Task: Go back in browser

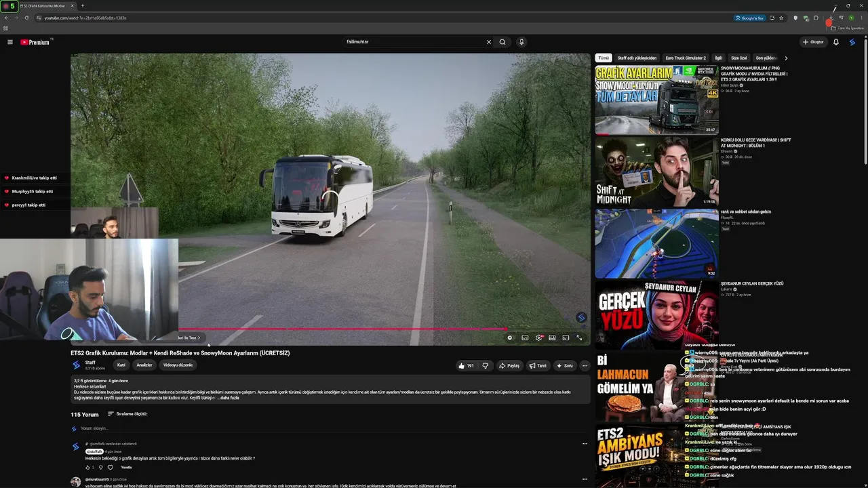Action: point(6,18)
